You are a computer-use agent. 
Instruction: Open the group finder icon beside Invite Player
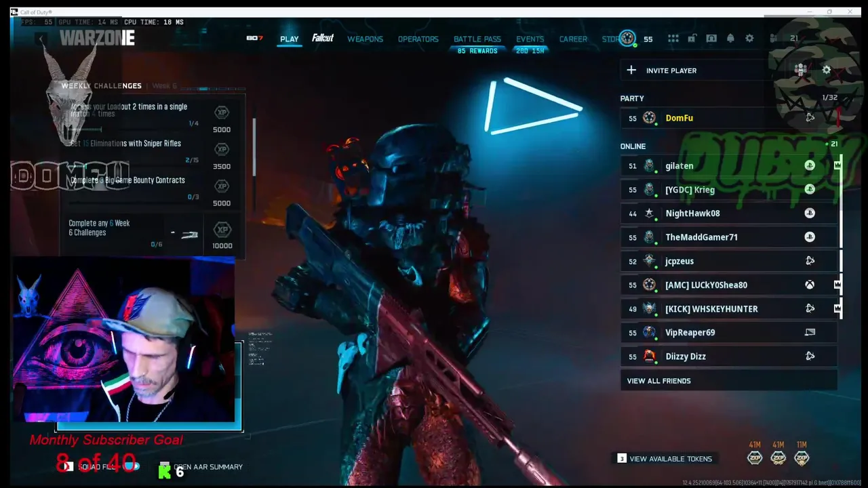(x=801, y=70)
